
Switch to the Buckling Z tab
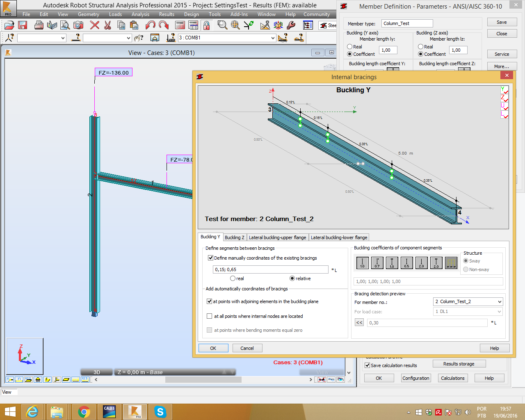coord(234,237)
